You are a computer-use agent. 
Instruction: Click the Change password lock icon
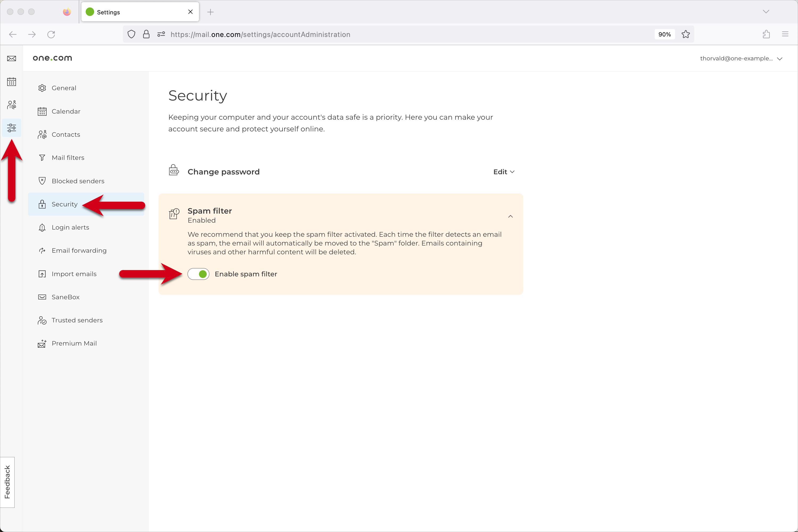174,170
